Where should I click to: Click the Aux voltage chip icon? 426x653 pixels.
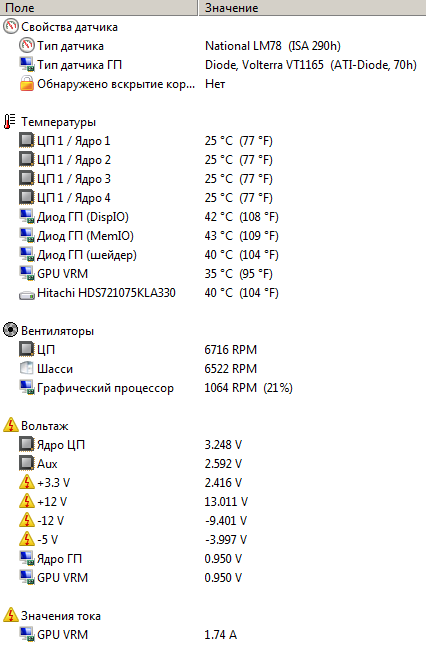tap(27, 464)
